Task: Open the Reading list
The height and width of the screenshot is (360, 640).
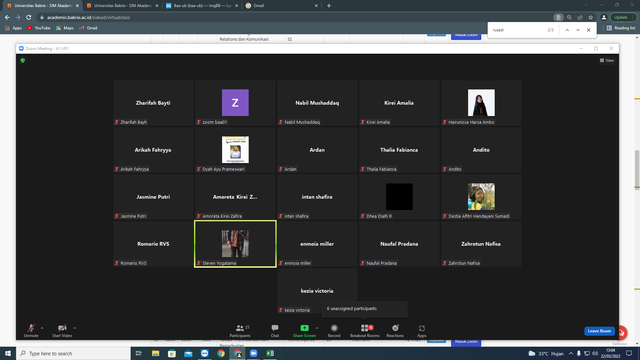Action: (x=621, y=28)
